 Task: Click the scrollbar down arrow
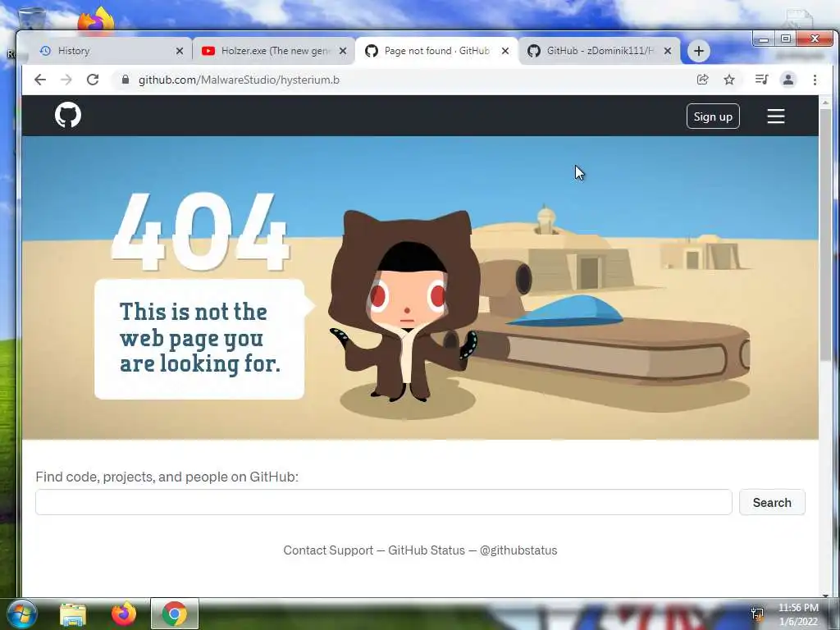pos(825,595)
